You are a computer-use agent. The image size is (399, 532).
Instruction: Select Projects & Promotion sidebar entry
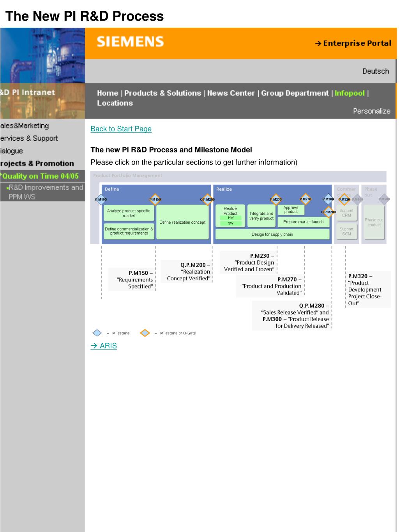click(37, 164)
